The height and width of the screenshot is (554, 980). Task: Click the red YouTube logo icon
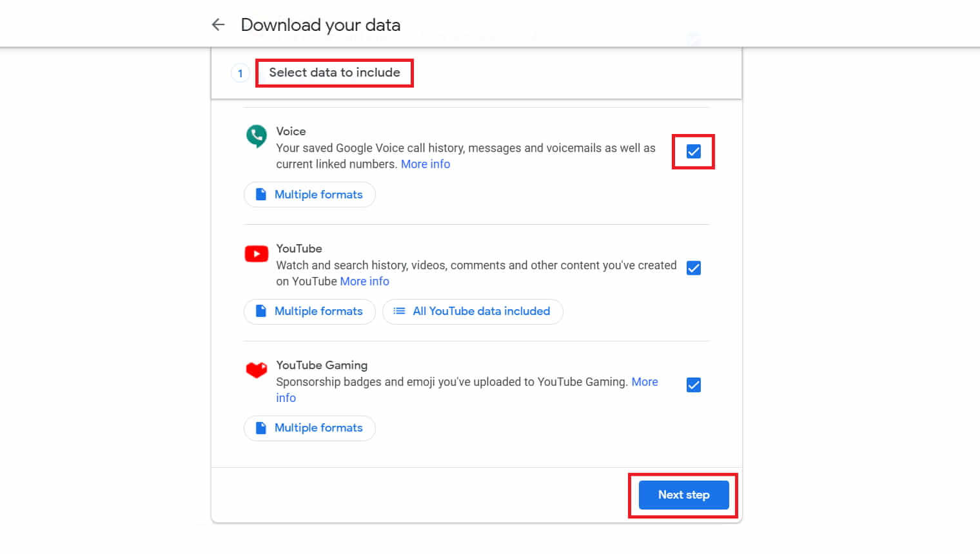point(257,254)
